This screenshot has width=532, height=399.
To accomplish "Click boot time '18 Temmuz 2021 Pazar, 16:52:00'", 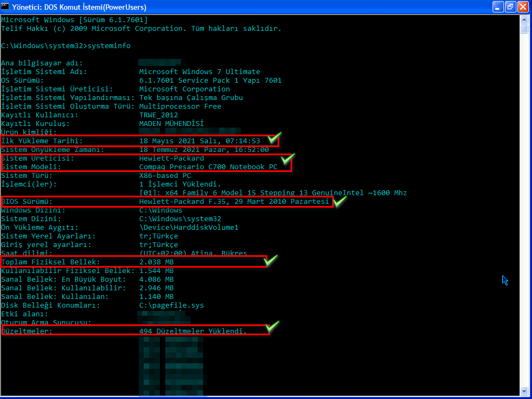I will pyautogui.click(x=204, y=150).
